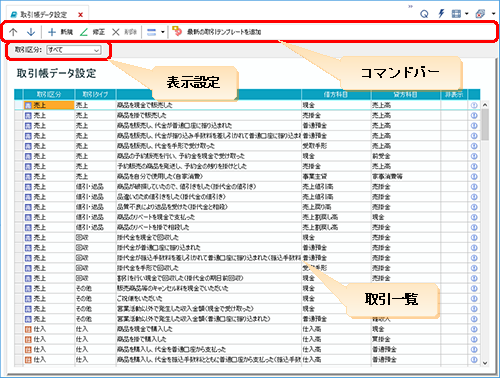
Task: Click the scrollbar up arrow of transaction list
Action: click(x=485, y=105)
